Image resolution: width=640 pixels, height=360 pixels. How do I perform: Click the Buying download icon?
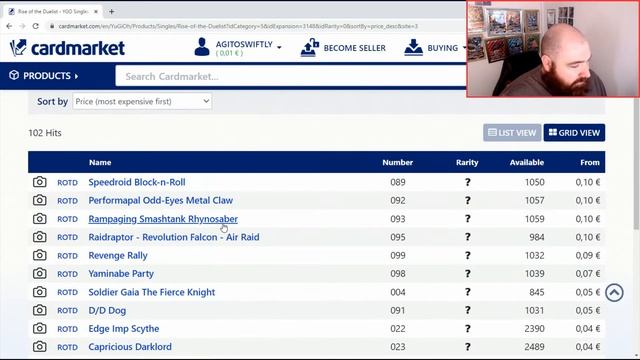coord(413,47)
